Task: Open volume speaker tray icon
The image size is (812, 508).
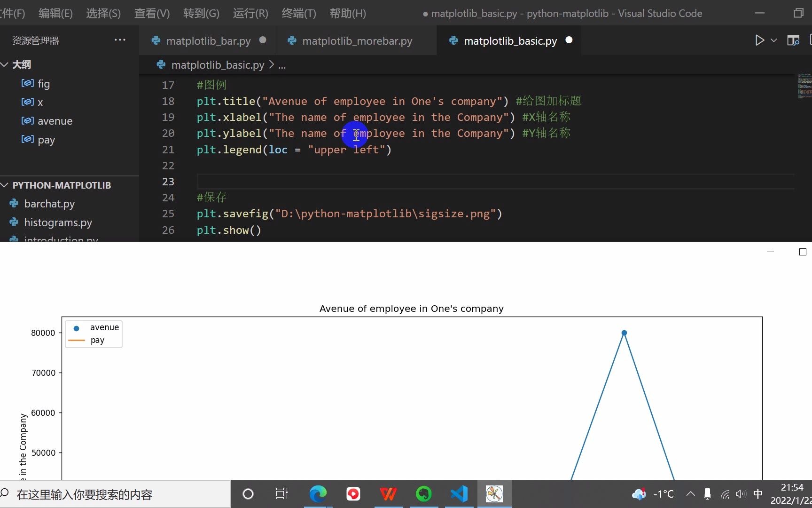Action: [741, 494]
